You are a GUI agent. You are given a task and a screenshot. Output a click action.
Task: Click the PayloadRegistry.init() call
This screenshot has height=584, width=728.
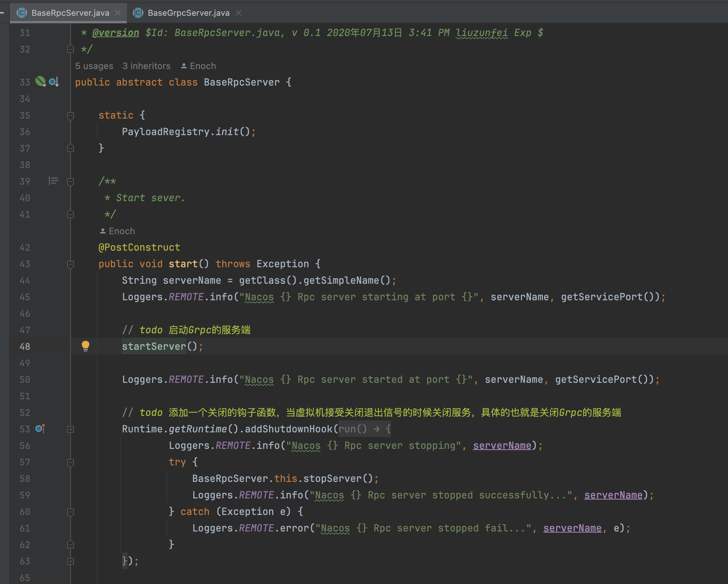186,132
